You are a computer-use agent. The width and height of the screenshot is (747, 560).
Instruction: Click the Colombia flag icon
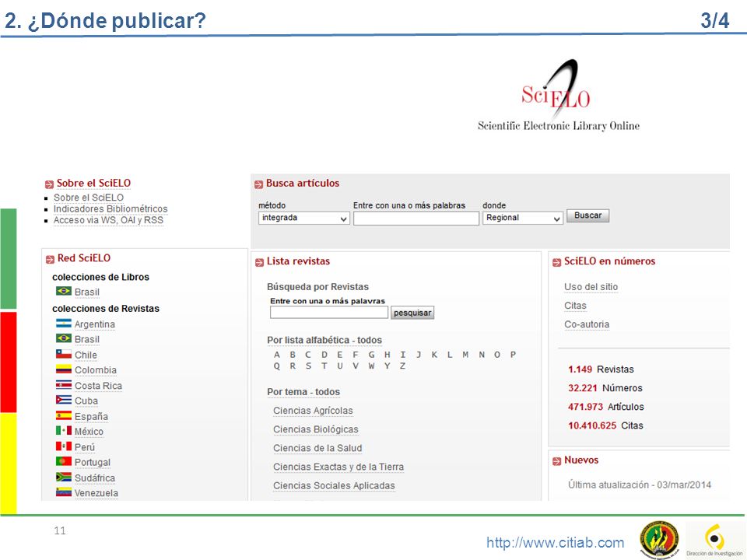point(63,369)
